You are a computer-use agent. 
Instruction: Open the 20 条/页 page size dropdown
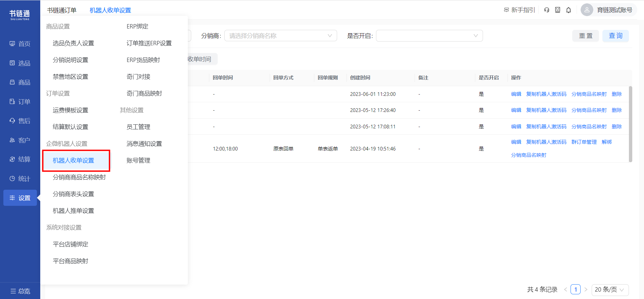(610, 290)
